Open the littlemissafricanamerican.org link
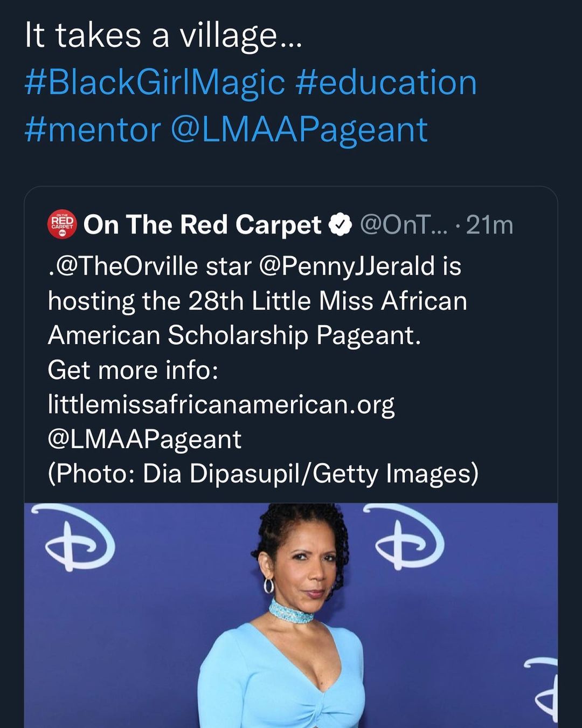Viewport: 582px width, 728px height. [221, 404]
